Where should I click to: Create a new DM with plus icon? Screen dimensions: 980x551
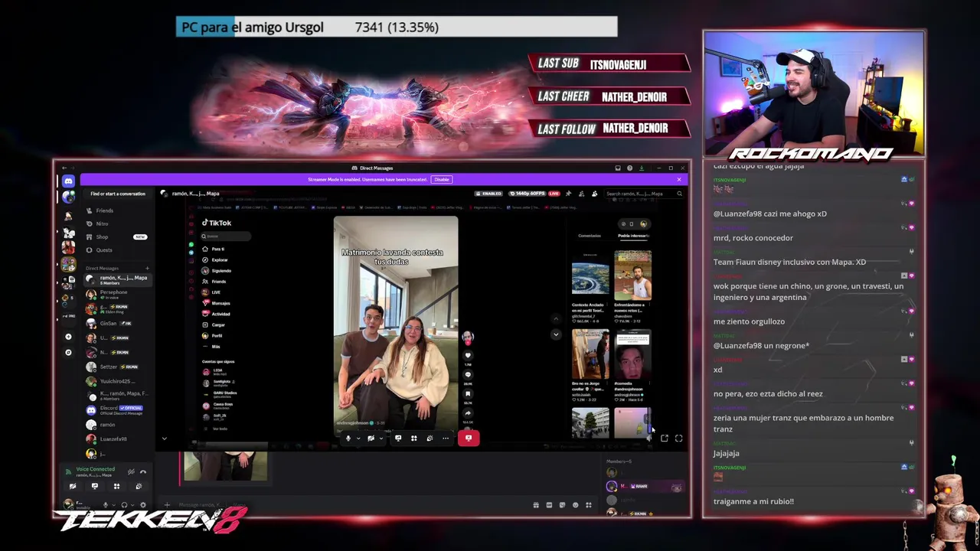[x=147, y=268]
